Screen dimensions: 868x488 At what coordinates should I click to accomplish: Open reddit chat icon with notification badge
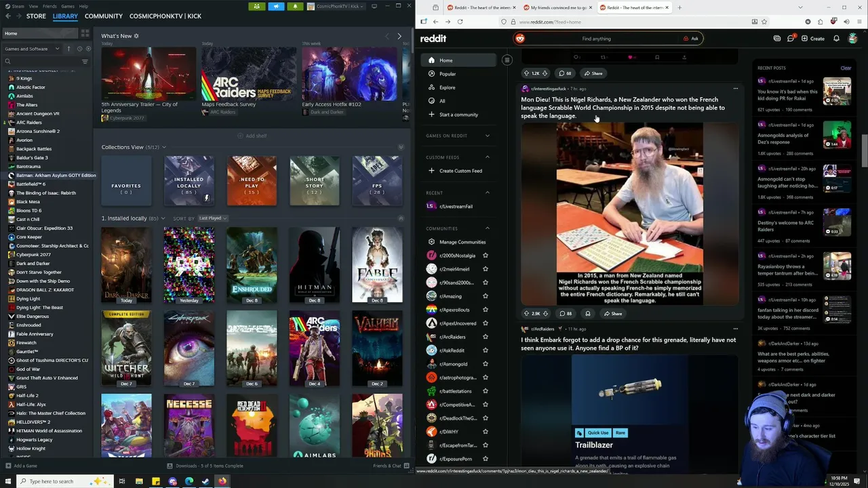coord(791,39)
